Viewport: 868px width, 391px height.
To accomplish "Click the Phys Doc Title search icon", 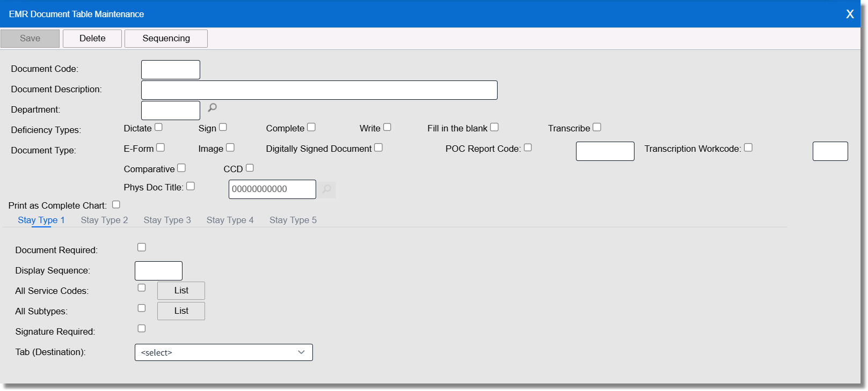I will [327, 190].
